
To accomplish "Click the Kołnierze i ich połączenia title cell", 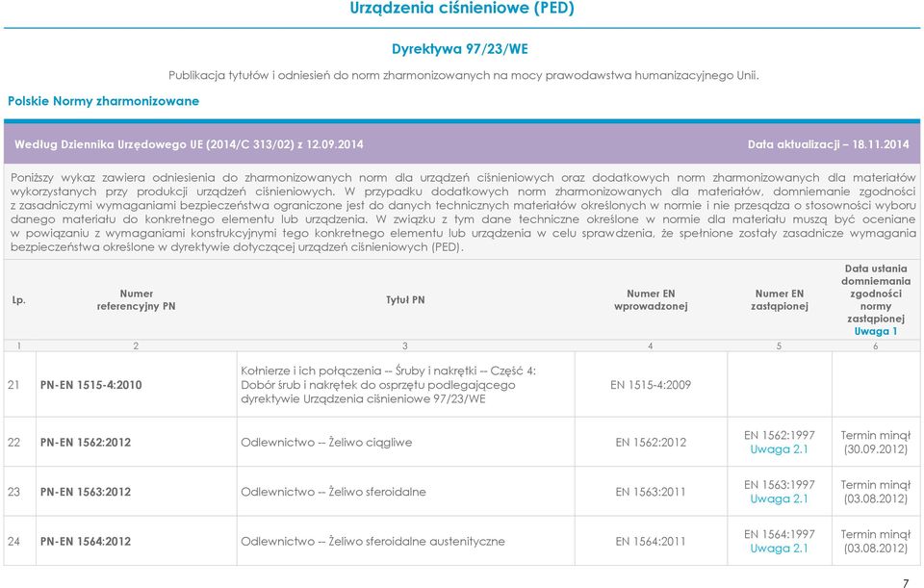I will pos(405,385).
